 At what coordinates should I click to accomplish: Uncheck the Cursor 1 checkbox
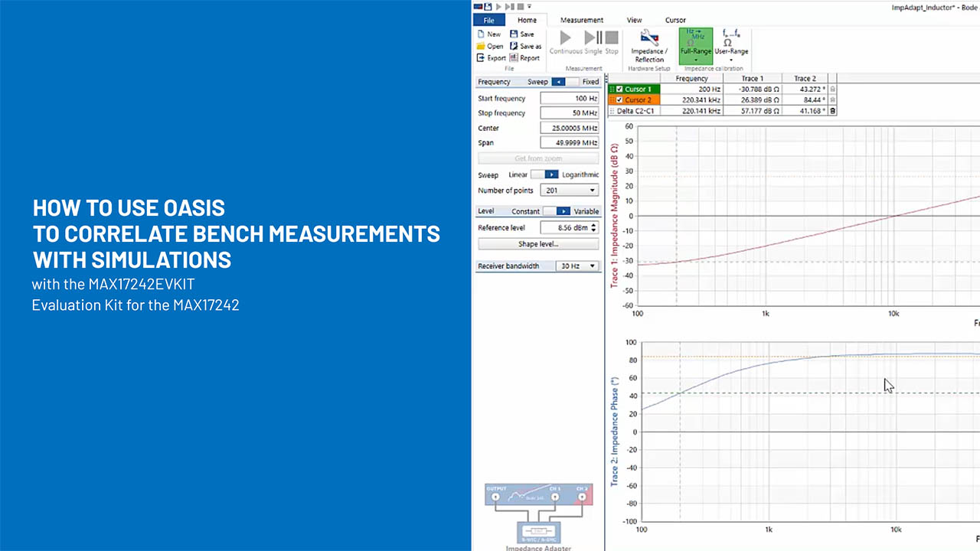coord(619,90)
